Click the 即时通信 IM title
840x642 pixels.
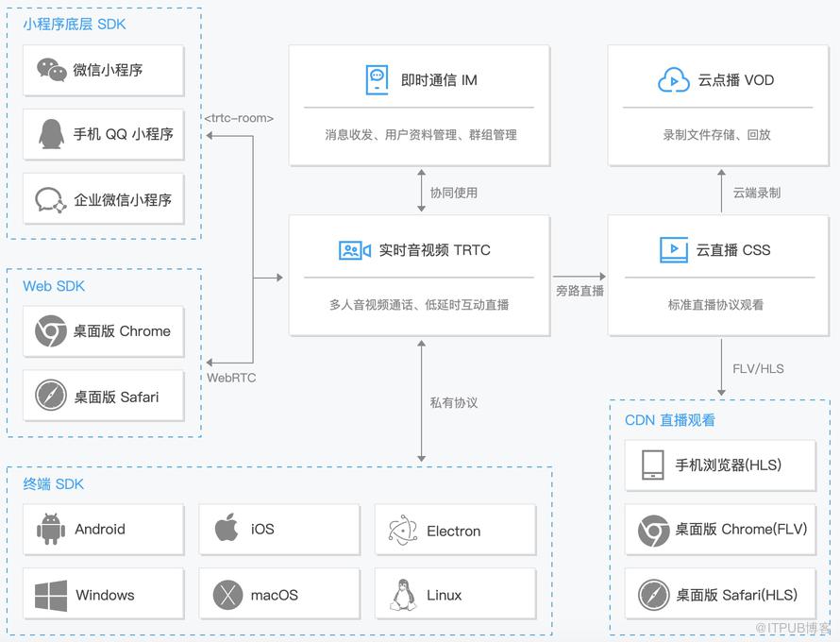click(439, 80)
